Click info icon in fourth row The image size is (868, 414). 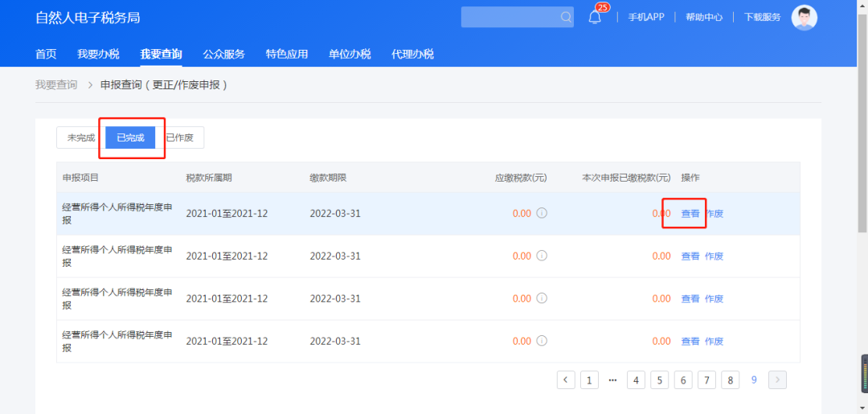point(542,341)
